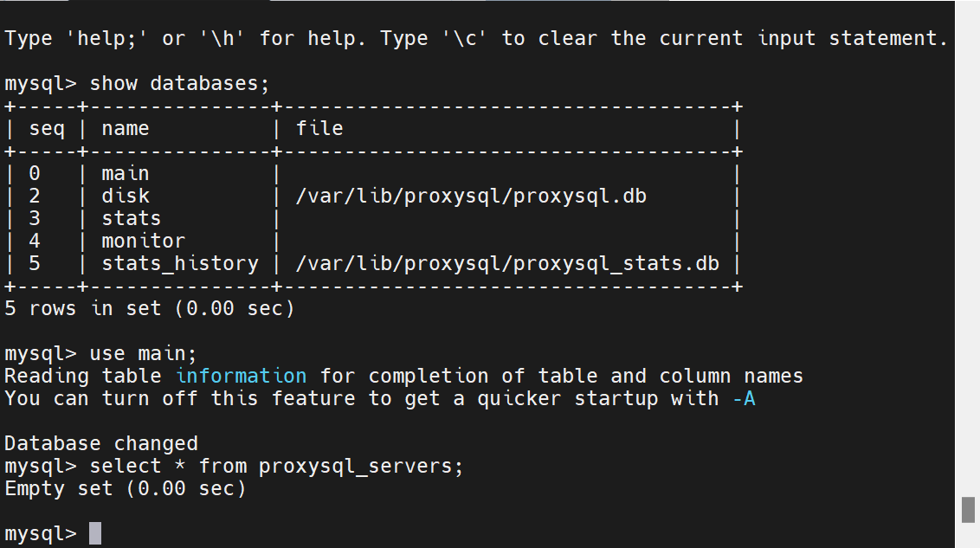This screenshot has height=548, width=980.
Task: Click the blue '-A' option text
Action: [x=744, y=398]
